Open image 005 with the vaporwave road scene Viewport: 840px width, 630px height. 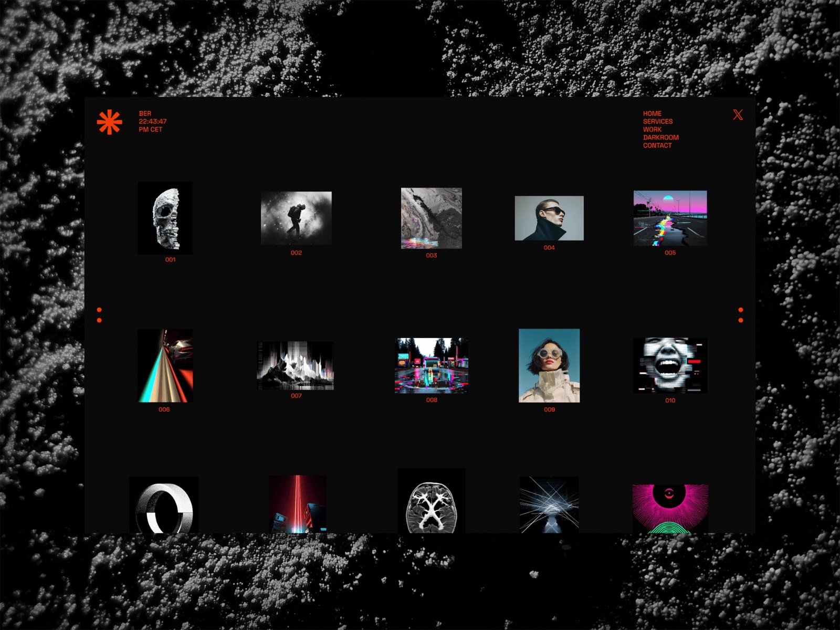pos(670,218)
